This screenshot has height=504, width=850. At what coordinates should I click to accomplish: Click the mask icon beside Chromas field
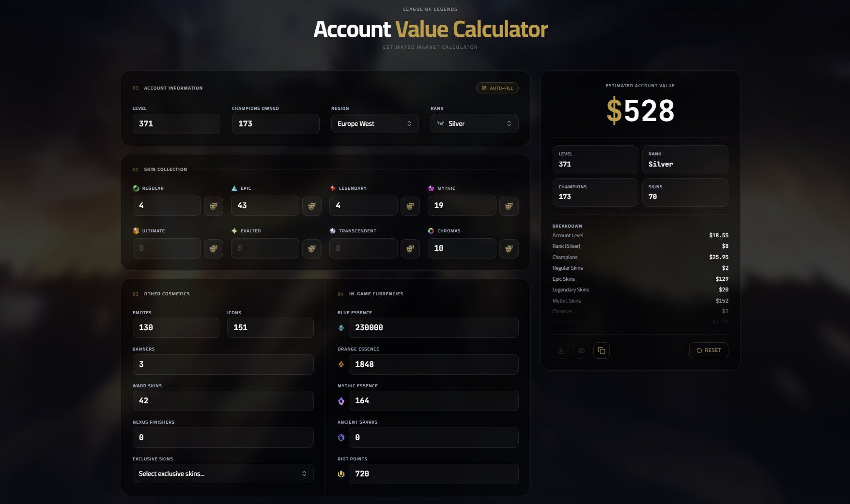point(509,248)
